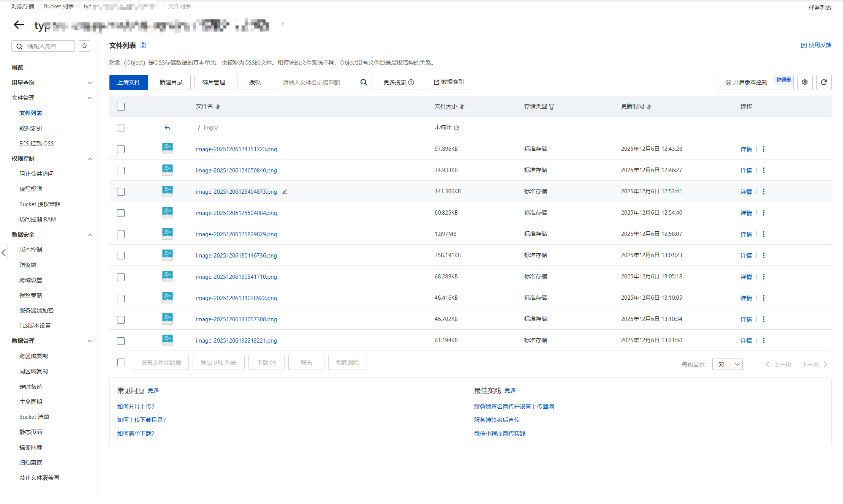Refresh the imgs/ folder size statistic

tap(457, 128)
